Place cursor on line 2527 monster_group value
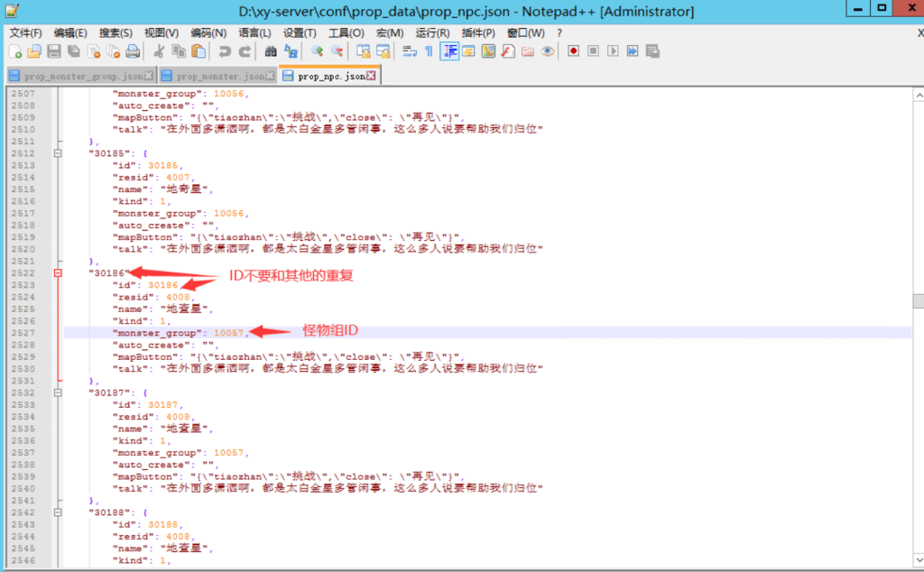 [229, 333]
